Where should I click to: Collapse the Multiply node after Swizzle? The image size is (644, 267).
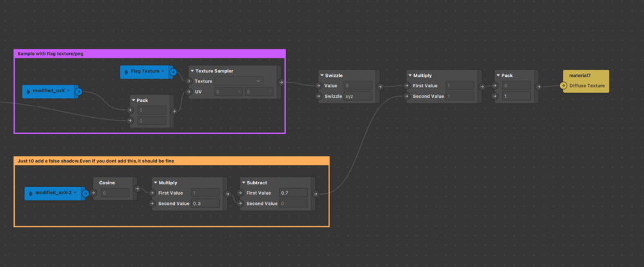(410, 76)
